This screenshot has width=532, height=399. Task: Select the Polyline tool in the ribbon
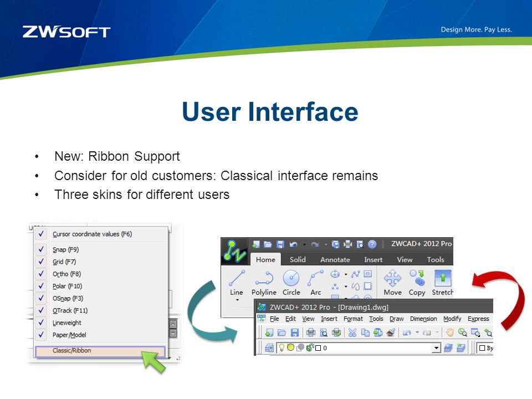264,283
